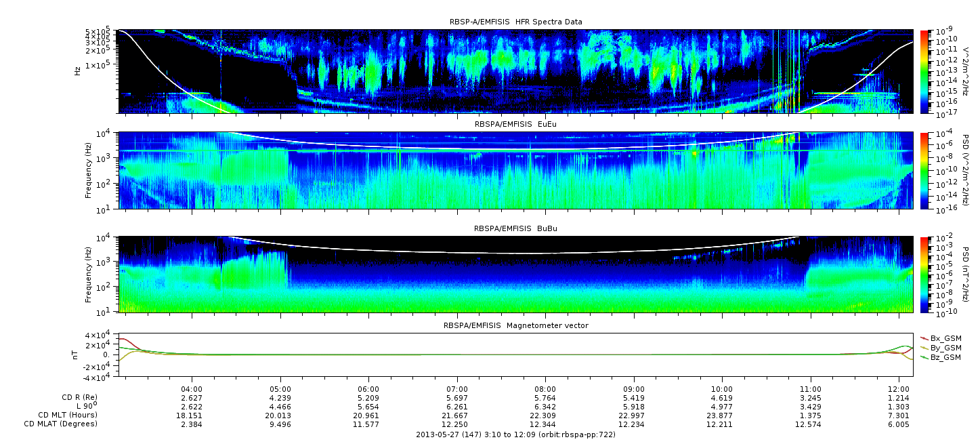980x446 pixels.
Task: Click the By_GSM yellow legend line marker
Action: [924, 347]
